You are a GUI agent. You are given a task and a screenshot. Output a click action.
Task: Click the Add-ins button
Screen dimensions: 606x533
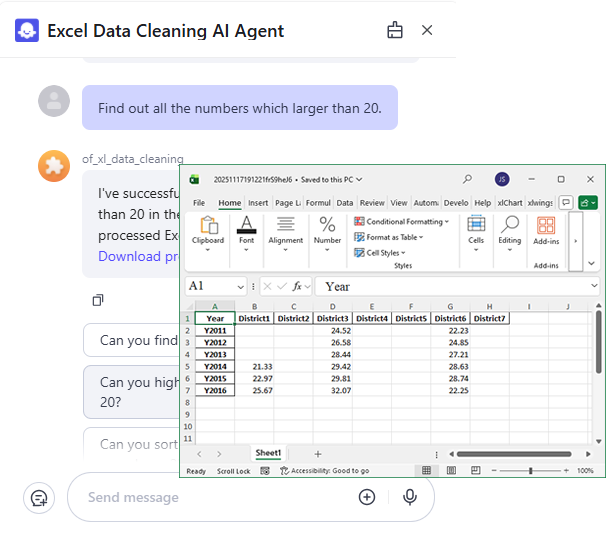tap(546, 231)
